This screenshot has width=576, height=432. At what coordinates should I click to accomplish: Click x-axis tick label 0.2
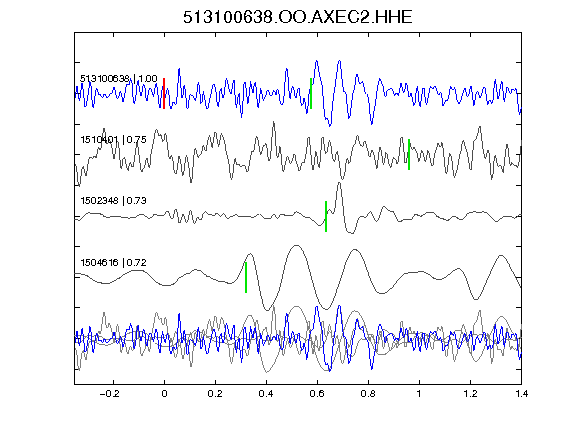[x=215, y=394]
